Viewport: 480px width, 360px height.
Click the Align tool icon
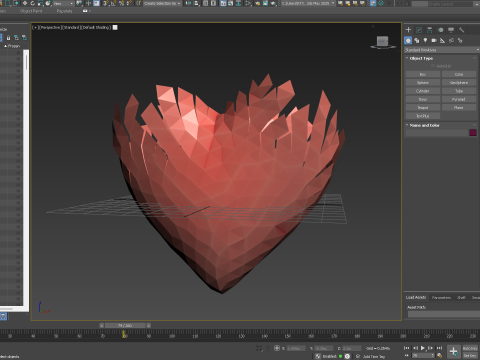point(196,3)
